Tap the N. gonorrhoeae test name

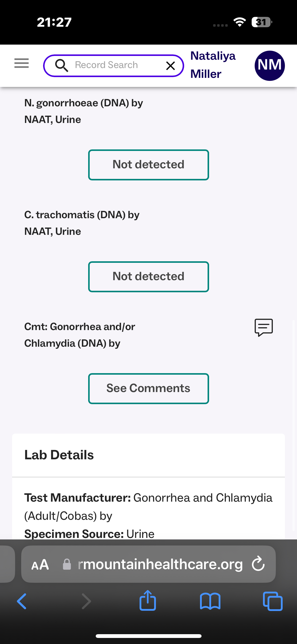point(84,111)
